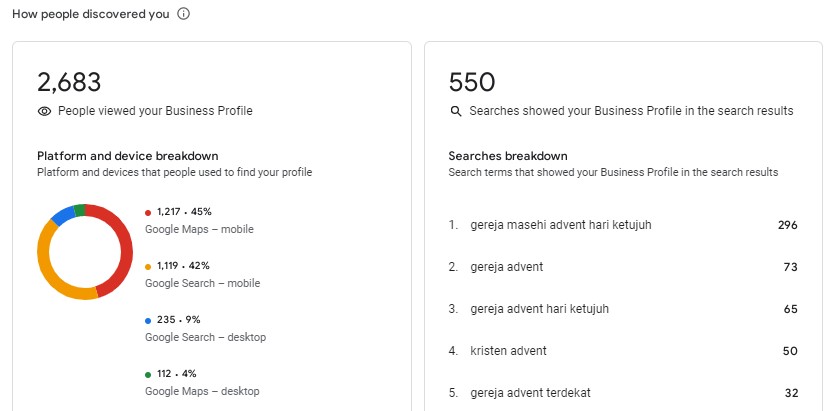Click the "Google Maps – mobile" legend label
The height and width of the screenshot is (411, 832).
tap(199, 229)
